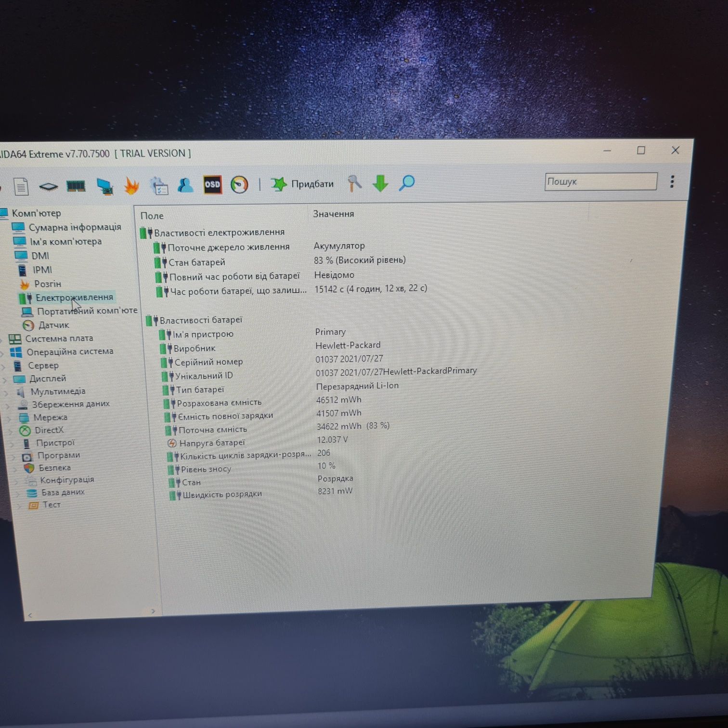Select the Конфігурація tree node
This screenshot has height=728, width=728.
[60, 480]
